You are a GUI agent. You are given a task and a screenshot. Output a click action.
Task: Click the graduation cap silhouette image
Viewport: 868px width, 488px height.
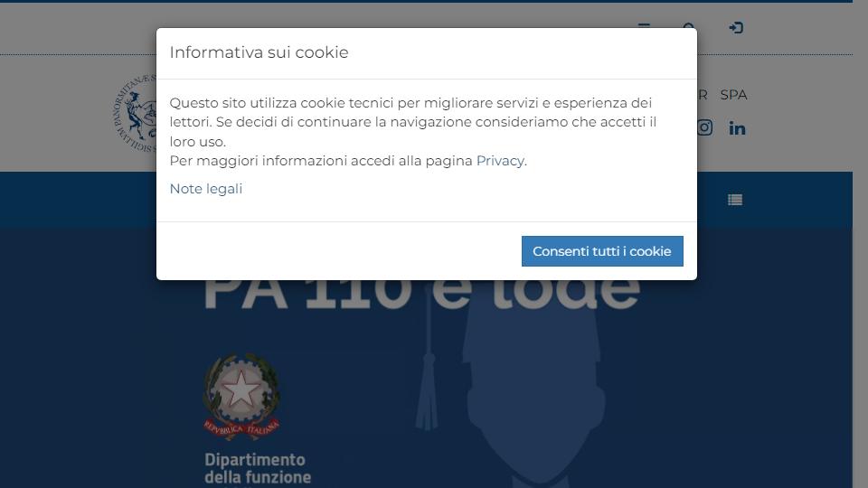(534, 381)
